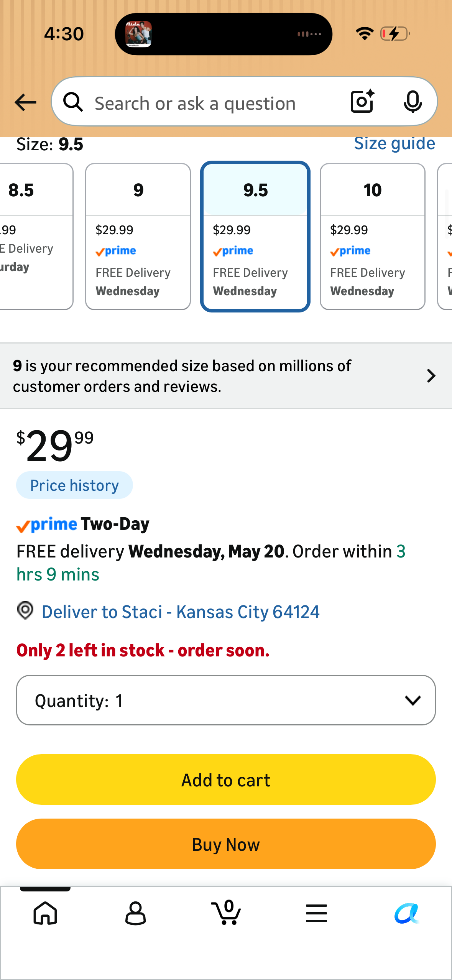Open the account profile icon

135,913
